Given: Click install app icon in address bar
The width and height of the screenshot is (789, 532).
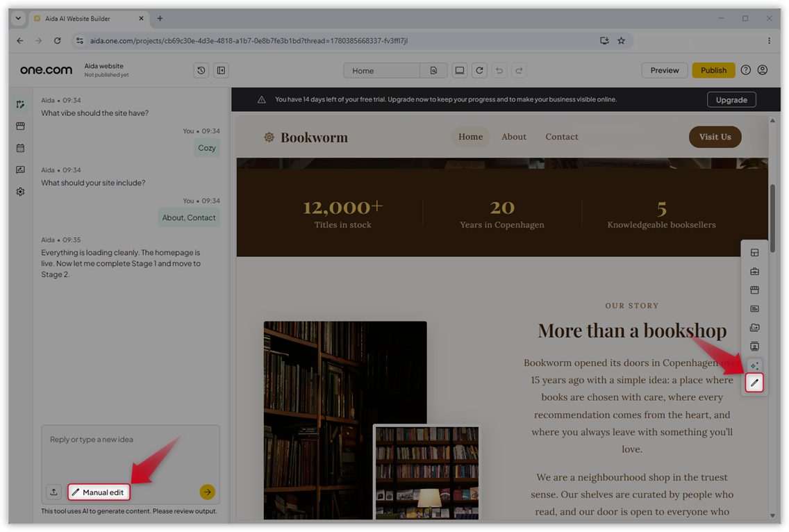Looking at the screenshot, I should (604, 41).
